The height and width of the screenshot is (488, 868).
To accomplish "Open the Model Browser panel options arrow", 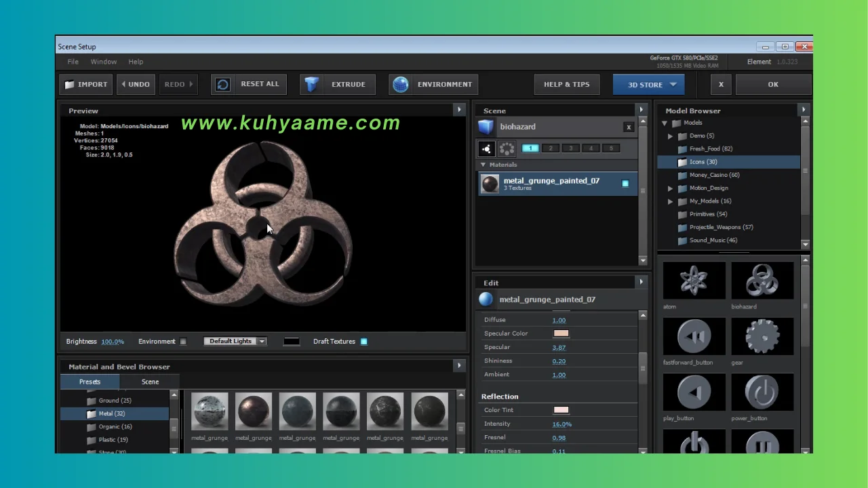I will pos(804,110).
